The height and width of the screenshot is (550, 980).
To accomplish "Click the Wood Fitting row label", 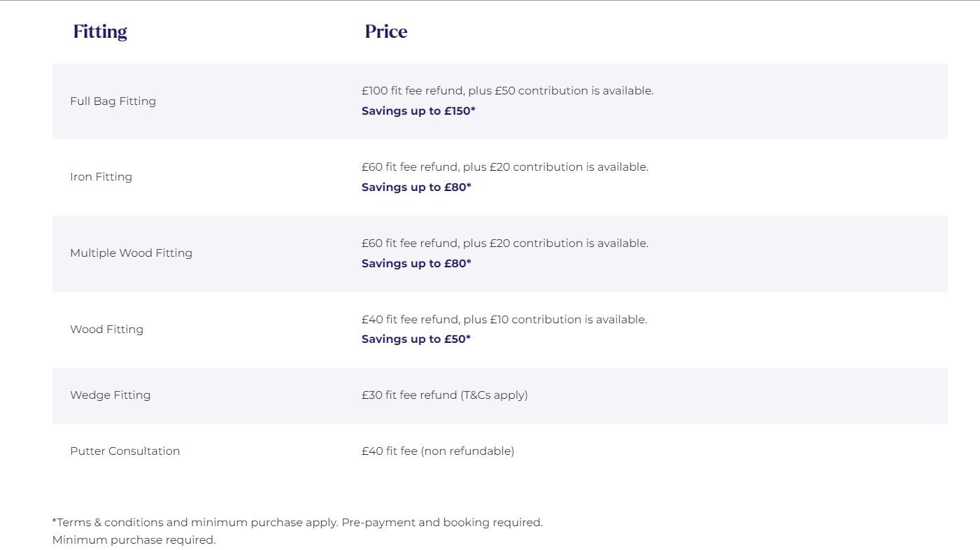I will [106, 330].
